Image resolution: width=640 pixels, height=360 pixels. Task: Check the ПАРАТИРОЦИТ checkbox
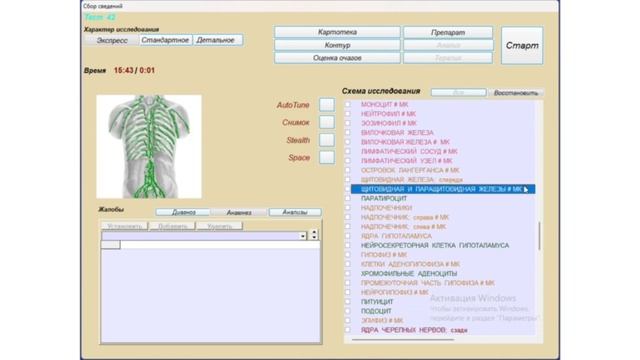(x=348, y=198)
